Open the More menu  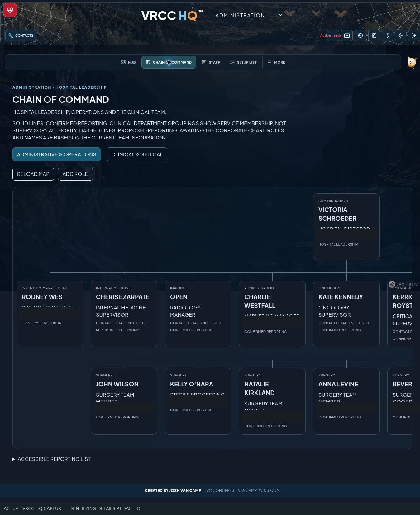tap(276, 62)
